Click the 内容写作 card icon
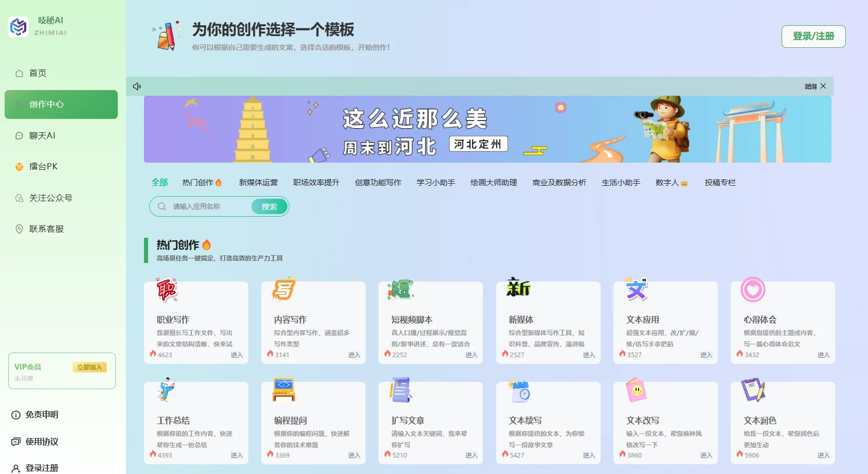This screenshot has height=474, width=868. (284, 290)
